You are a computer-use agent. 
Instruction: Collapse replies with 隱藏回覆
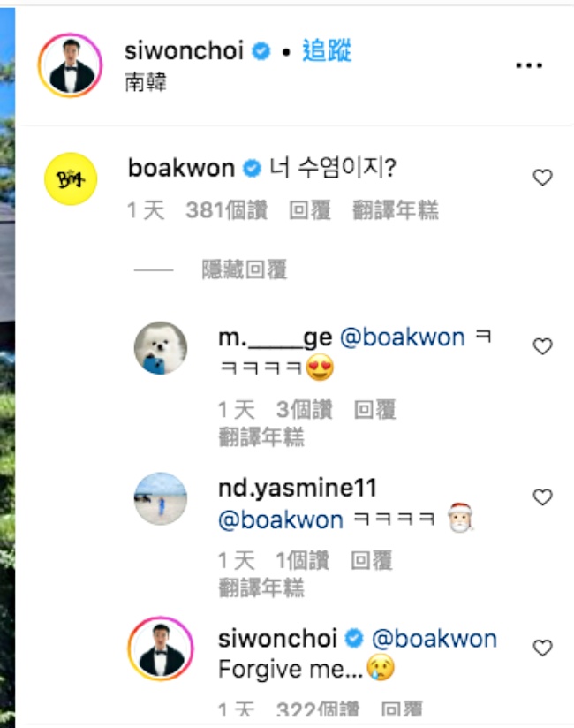click(x=244, y=269)
